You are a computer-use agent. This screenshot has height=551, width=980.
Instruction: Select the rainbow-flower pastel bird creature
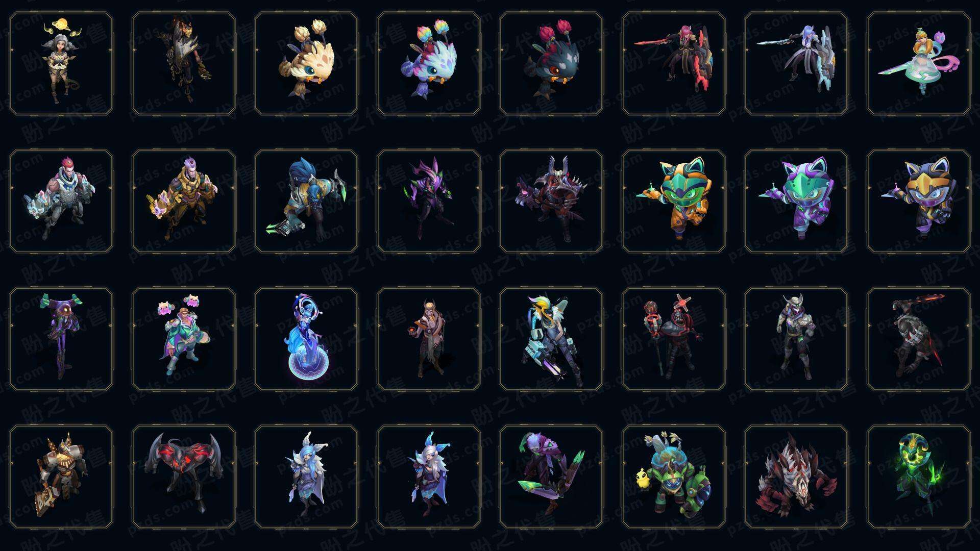pos(429,64)
